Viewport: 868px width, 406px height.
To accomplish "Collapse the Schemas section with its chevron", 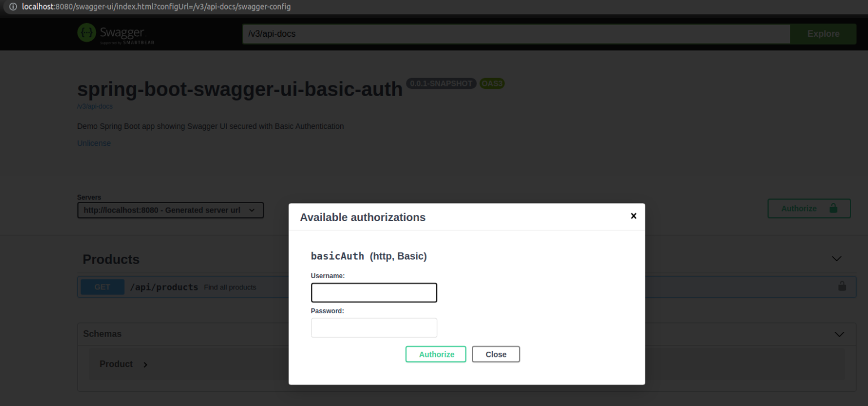I will tap(839, 334).
